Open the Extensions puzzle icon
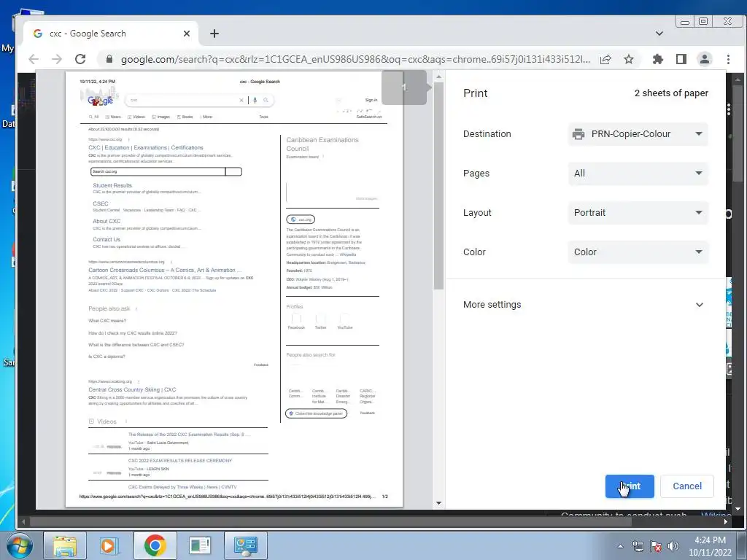 point(657,59)
